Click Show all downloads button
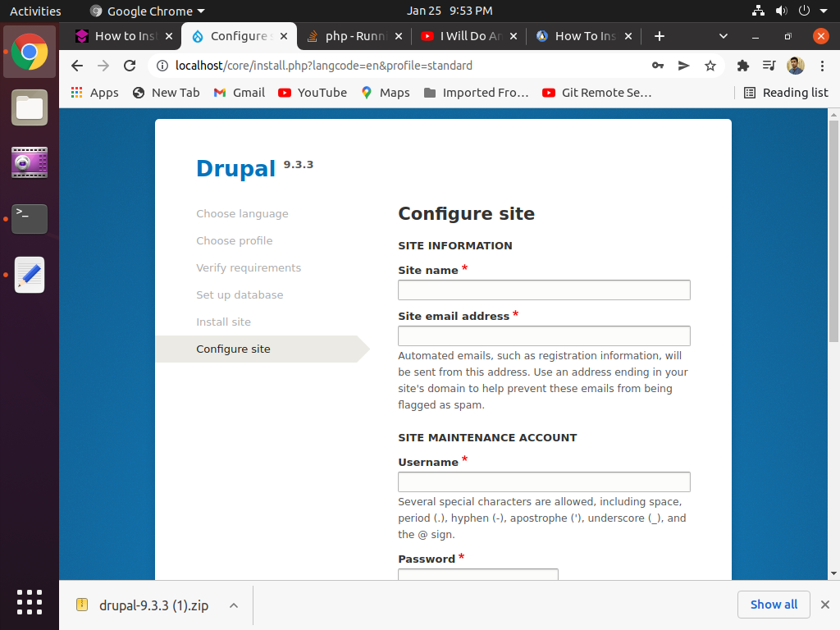Screen dimensions: 840x630 click(774, 605)
